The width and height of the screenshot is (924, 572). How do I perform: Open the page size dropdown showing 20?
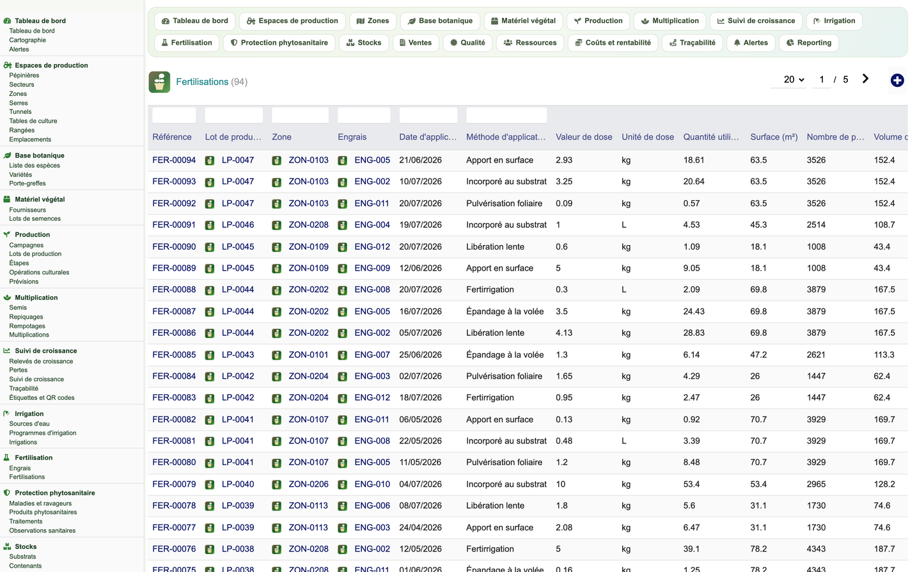(x=794, y=79)
